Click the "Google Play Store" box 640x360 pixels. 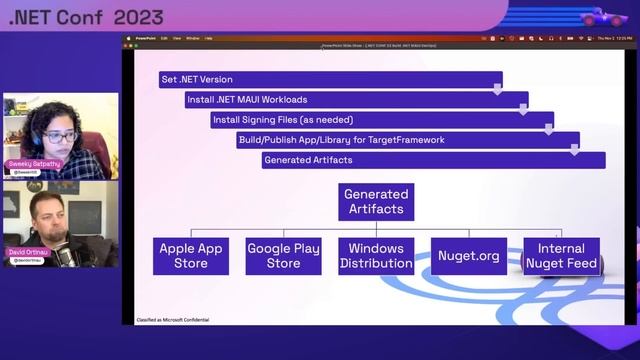283,256
